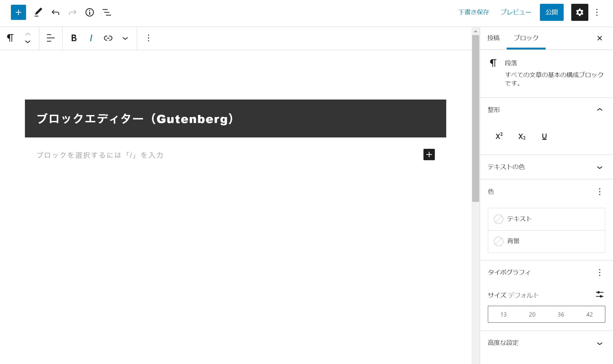The width and height of the screenshot is (613, 364).
Task: Open the list view outline icon
Action: (x=107, y=12)
